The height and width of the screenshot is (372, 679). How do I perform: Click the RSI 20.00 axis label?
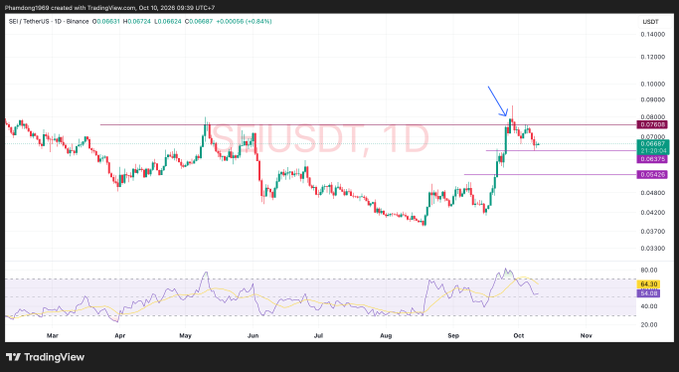[x=649, y=324]
